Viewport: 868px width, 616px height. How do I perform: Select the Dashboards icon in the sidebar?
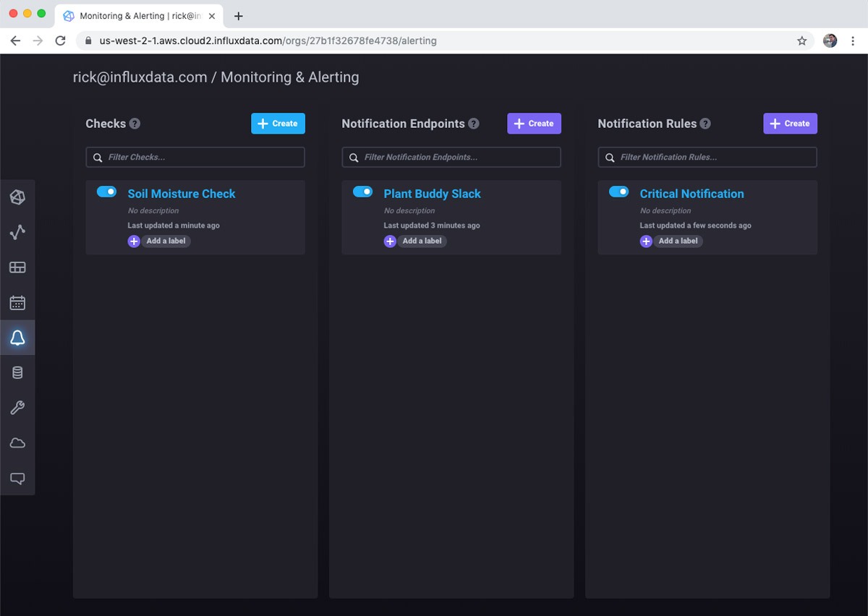[x=17, y=267]
